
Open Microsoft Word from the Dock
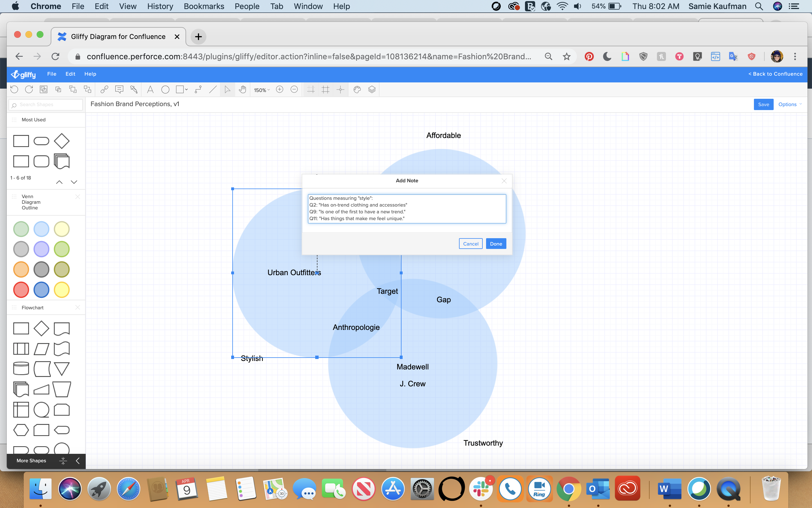(669, 489)
